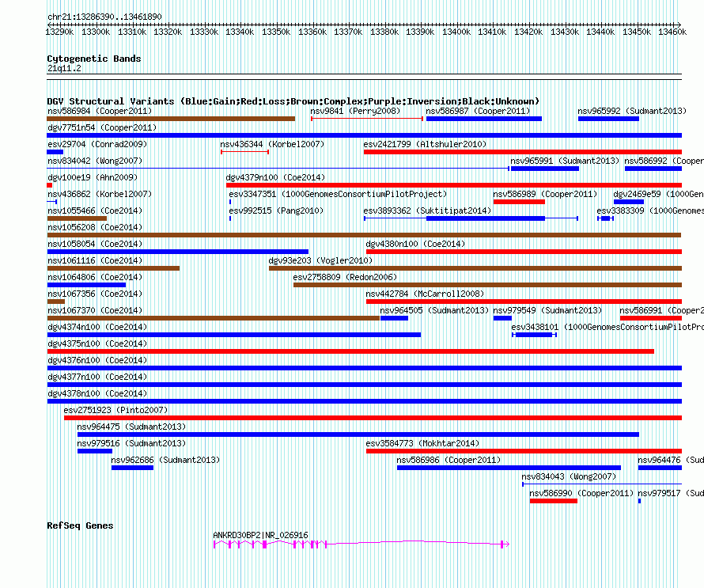
Task: Select nsv979549 (Sudmant2013) variant
Action: click(502, 318)
